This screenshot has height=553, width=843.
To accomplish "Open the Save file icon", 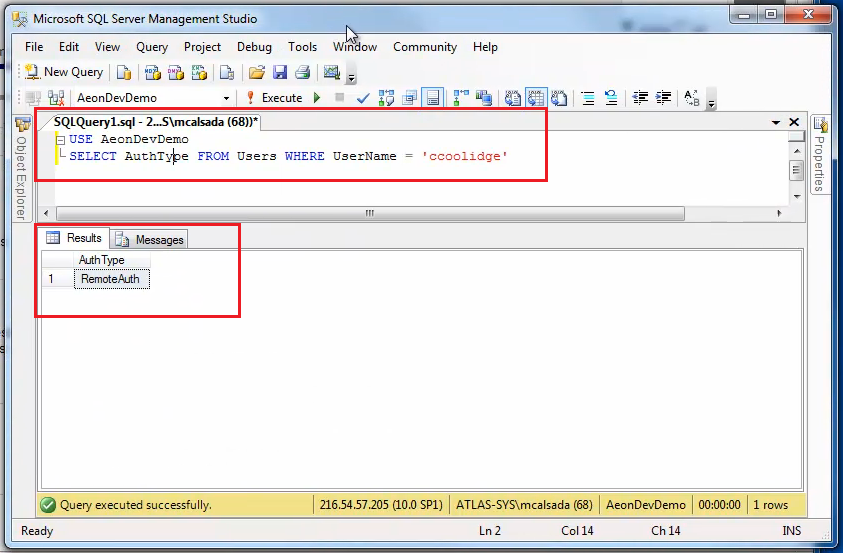I will [280, 72].
